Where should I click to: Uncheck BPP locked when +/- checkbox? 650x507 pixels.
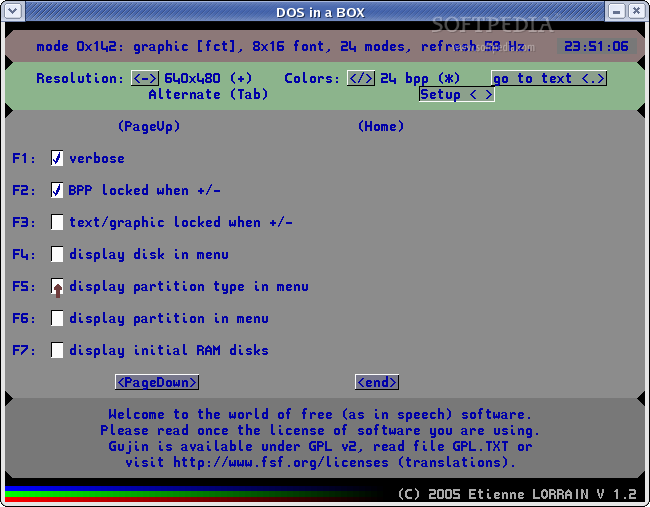[57, 190]
